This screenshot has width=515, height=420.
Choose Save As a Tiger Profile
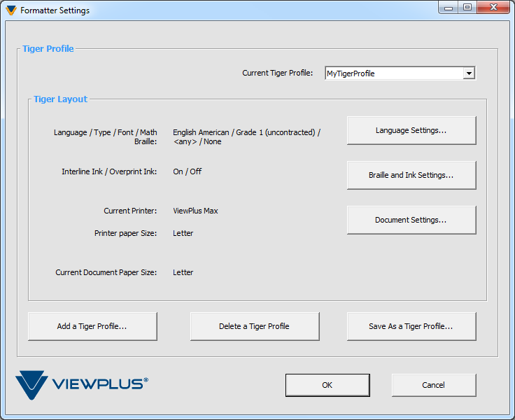(x=411, y=326)
